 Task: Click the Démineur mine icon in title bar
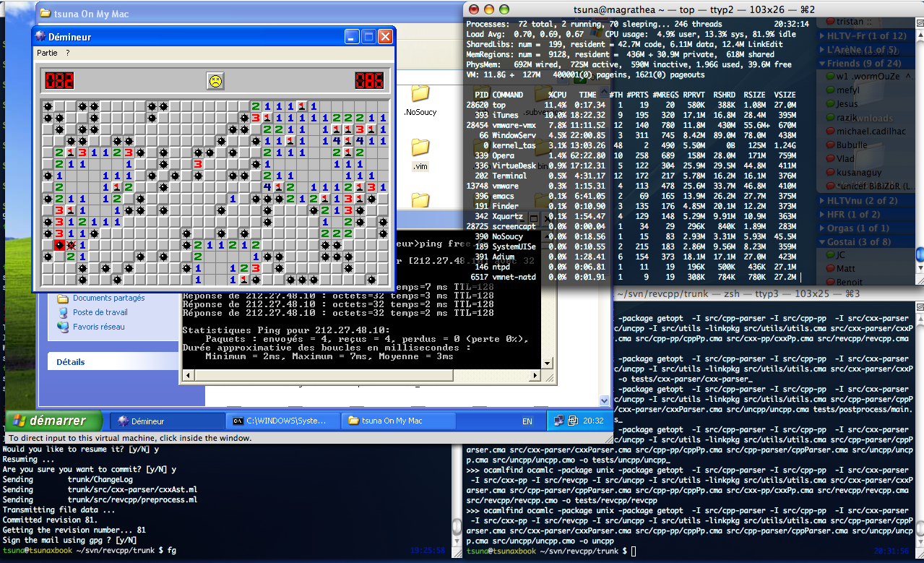pyautogui.click(x=40, y=37)
